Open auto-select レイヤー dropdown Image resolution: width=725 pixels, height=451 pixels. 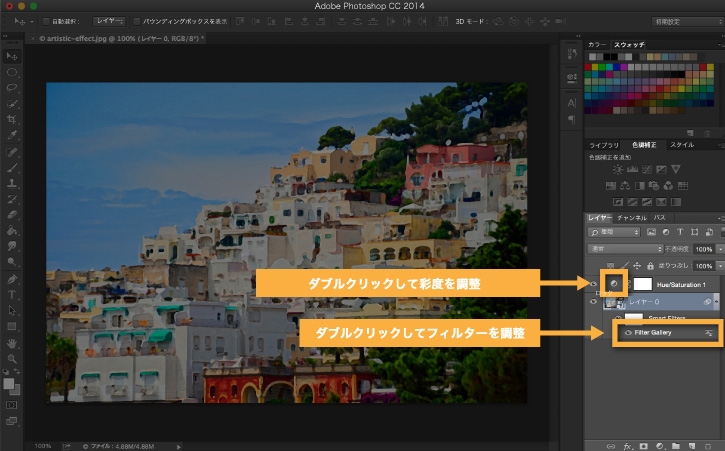[109, 21]
